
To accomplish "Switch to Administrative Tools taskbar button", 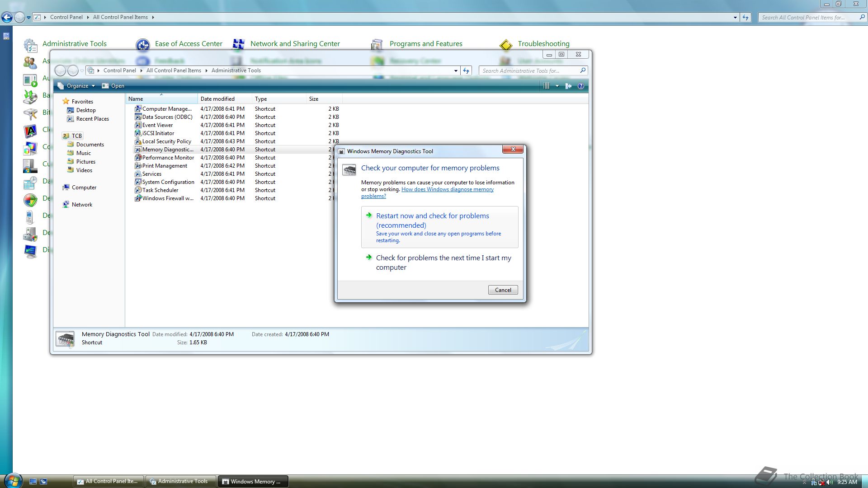I will tap(180, 482).
